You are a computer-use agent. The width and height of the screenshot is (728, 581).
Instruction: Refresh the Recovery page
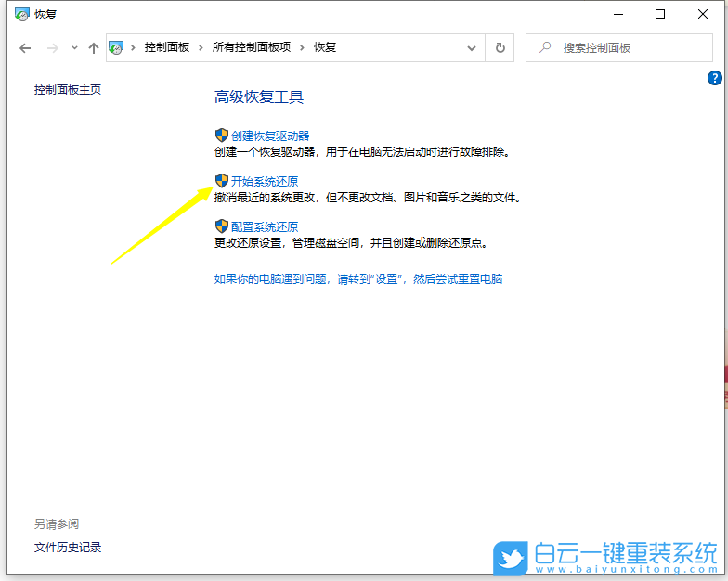500,48
